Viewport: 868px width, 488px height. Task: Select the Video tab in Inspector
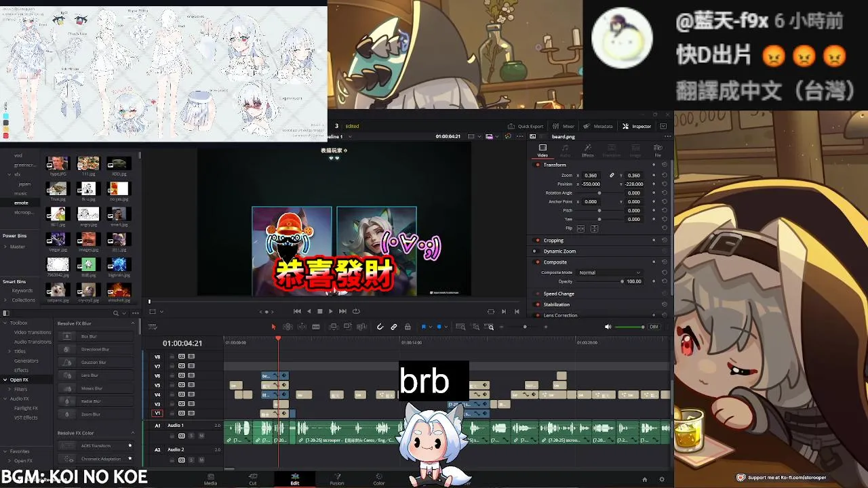pos(542,150)
